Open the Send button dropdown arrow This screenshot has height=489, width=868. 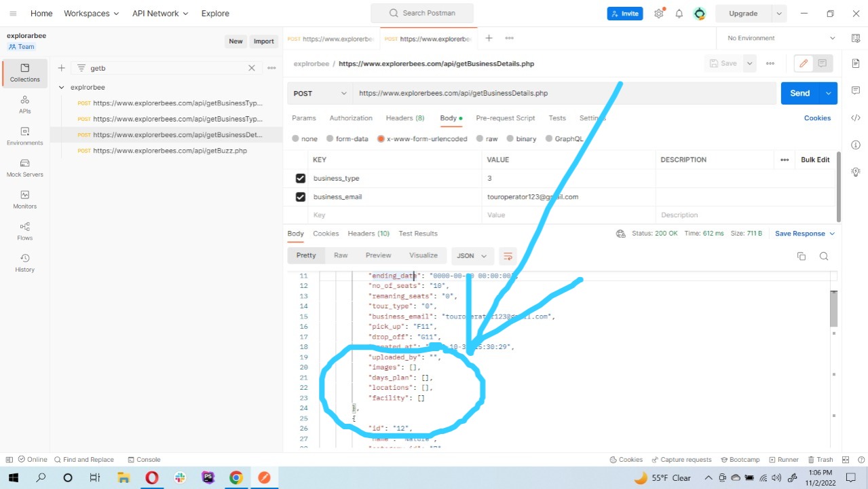(x=828, y=93)
